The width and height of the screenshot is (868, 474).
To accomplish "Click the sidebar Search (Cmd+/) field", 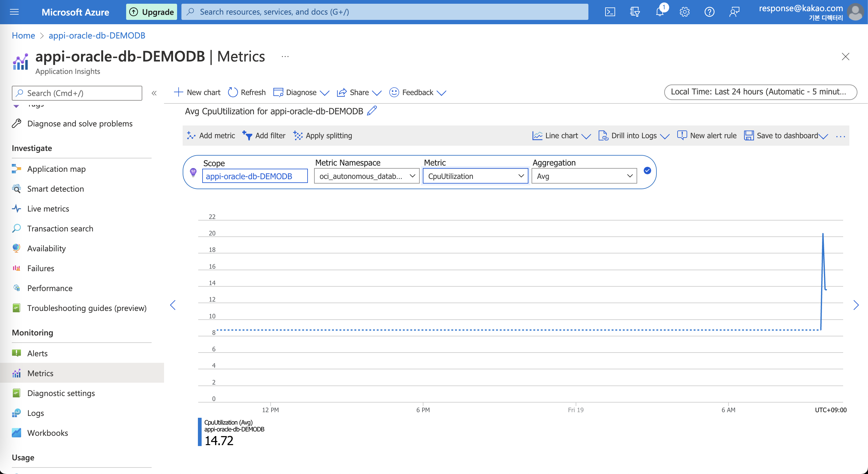I will pos(77,93).
